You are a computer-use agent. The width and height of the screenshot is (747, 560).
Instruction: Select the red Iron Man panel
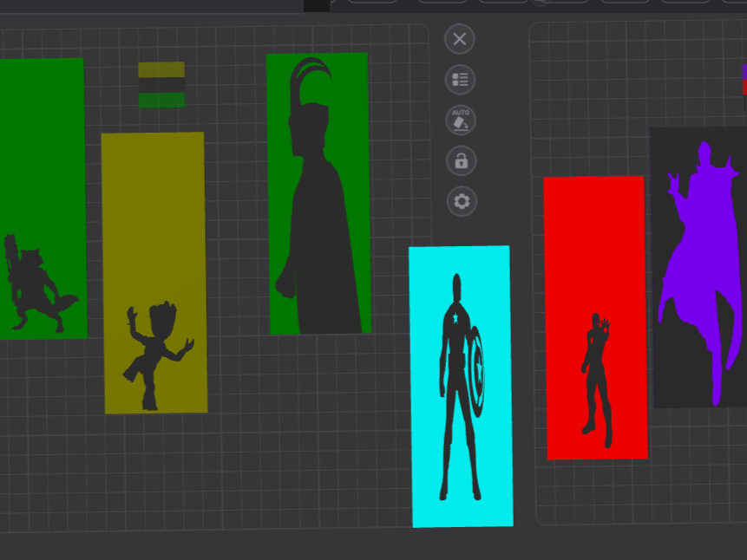click(x=595, y=317)
